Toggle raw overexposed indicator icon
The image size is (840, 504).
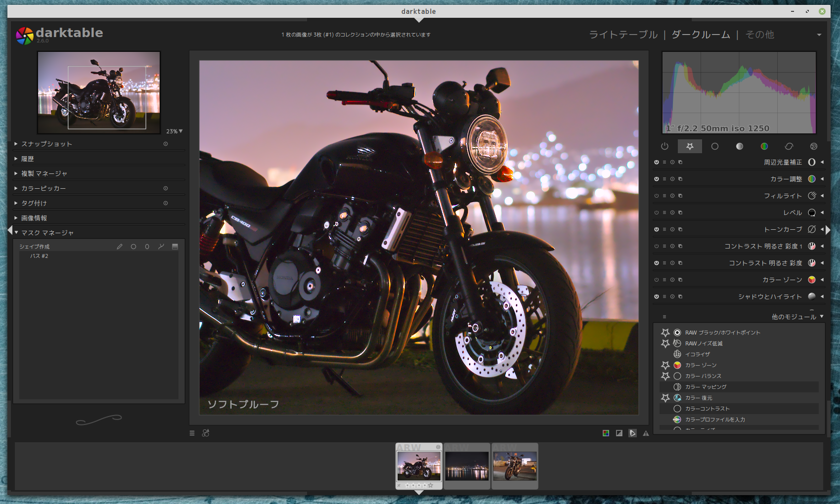point(606,433)
